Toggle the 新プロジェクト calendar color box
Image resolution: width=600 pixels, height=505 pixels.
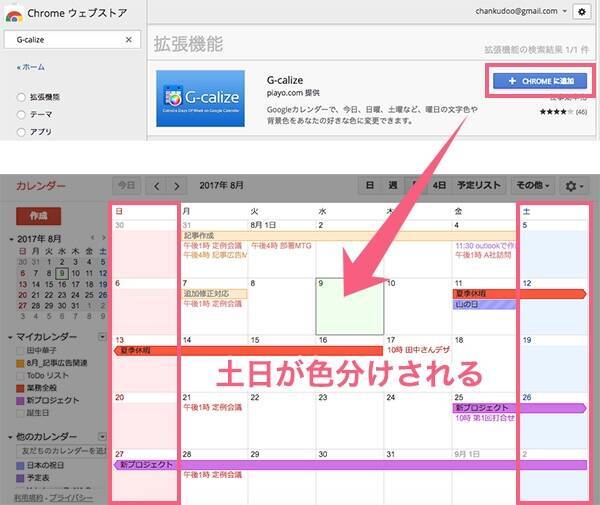pyautogui.click(x=20, y=401)
